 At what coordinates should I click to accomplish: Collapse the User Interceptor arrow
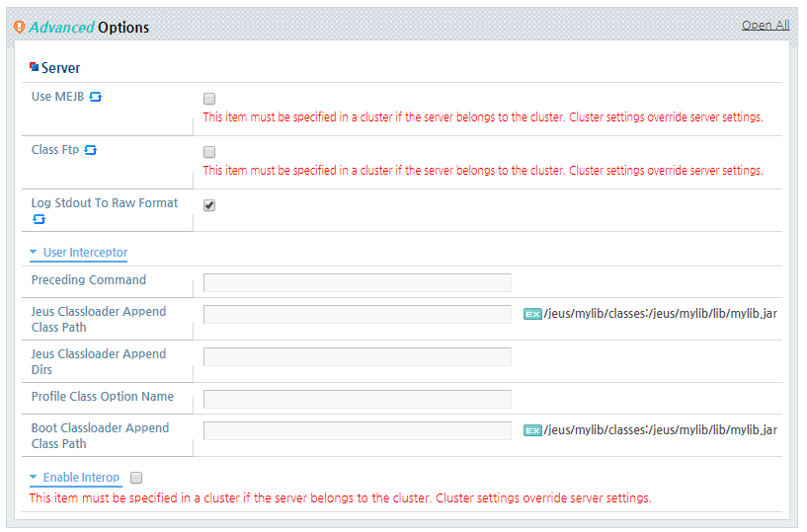pos(34,252)
